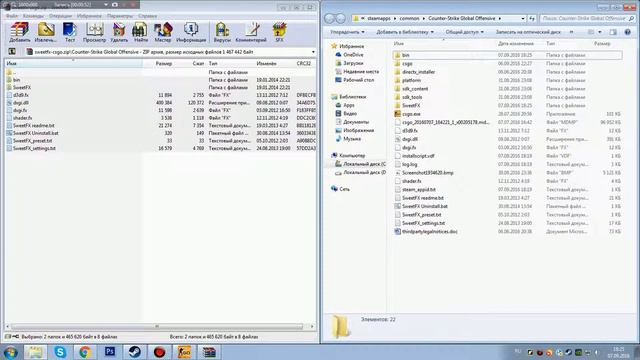The image size is (640, 360).
Task: Click the Информация (Info) icon in WinRAR
Action: click(191, 33)
